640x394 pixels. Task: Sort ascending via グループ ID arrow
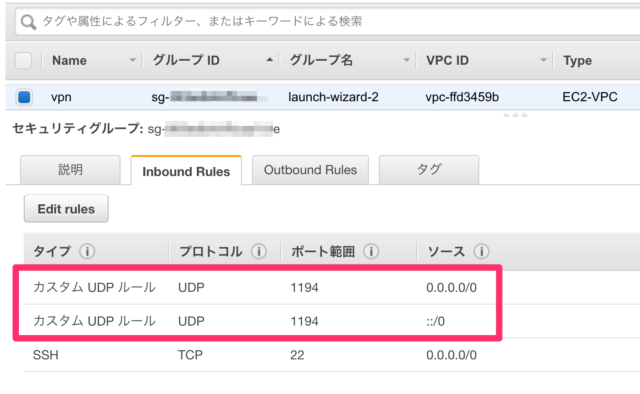coord(269,60)
